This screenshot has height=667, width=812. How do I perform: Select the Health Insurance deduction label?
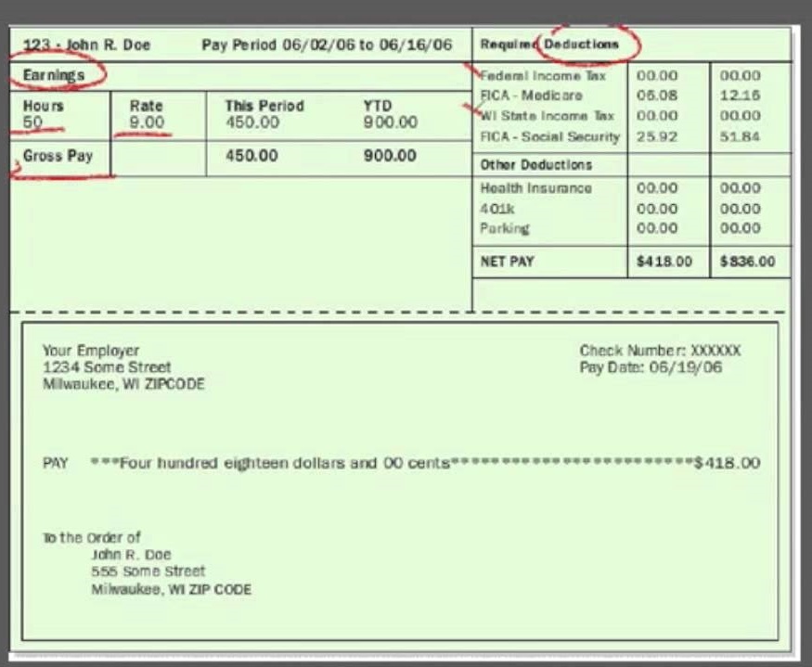coord(535,187)
